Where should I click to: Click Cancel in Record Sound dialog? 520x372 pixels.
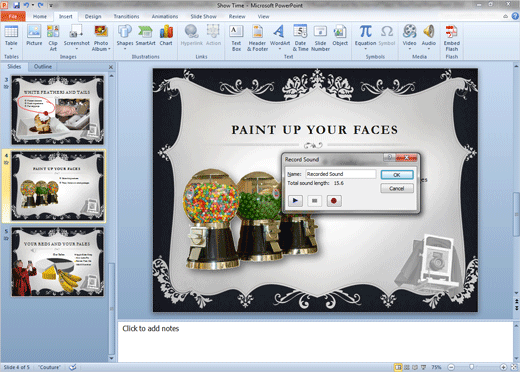click(397, 188)
